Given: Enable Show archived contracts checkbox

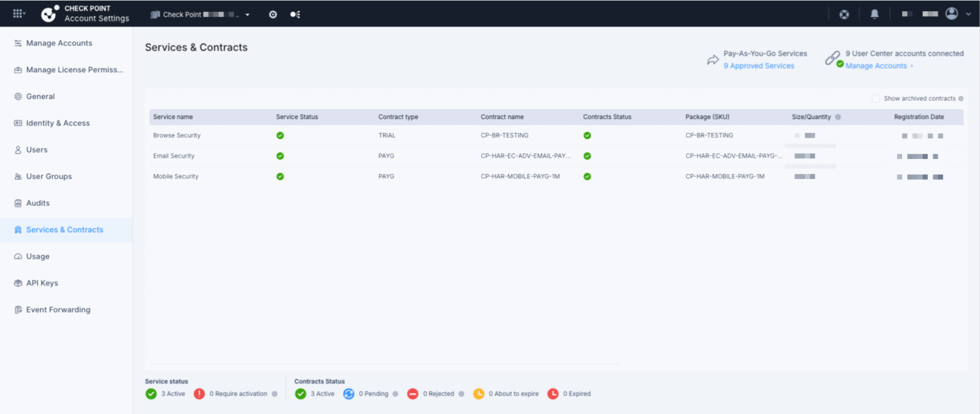Looking at the screenshot, I should coord(876,98).
